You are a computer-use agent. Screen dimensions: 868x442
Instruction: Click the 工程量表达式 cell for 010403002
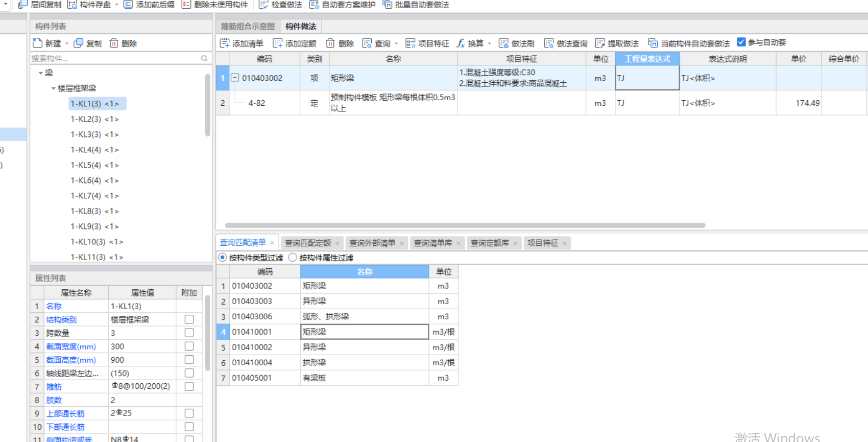click(x=647, y=78)
